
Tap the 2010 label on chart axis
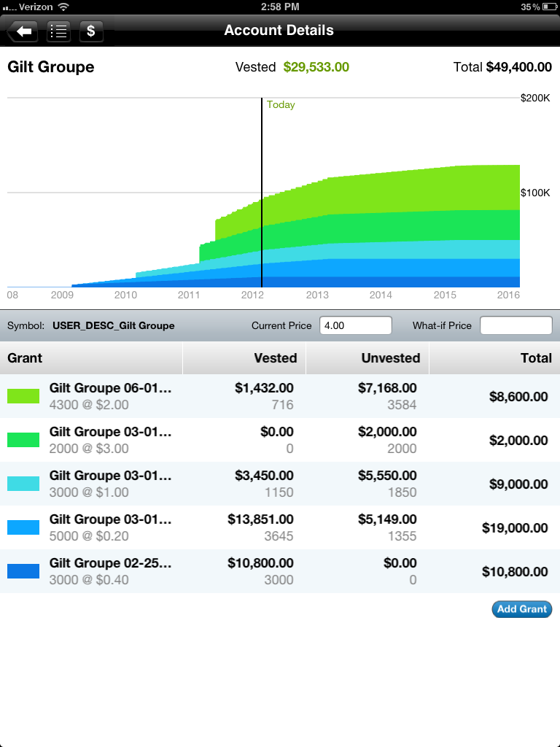125,295
